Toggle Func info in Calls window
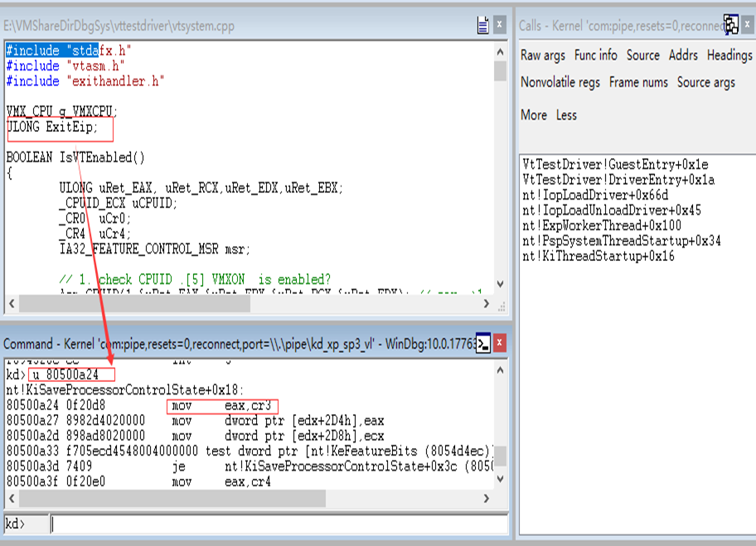The image size is (756, 546). 595,55
